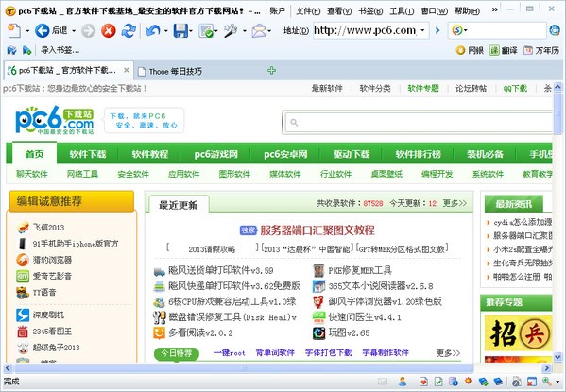Click the greyed envelope icon in status bar
Screen dimensions: 566x392
click(x=383, y=382)
